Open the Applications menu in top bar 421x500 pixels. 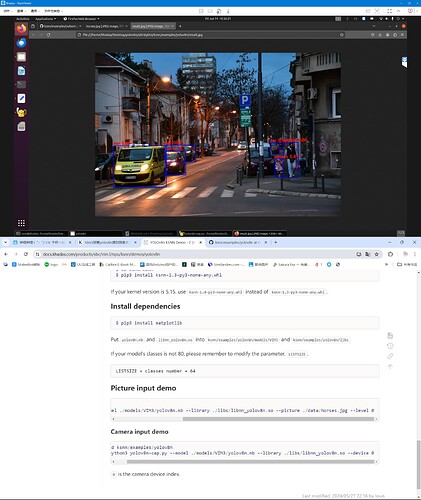(x=45, y=19)
